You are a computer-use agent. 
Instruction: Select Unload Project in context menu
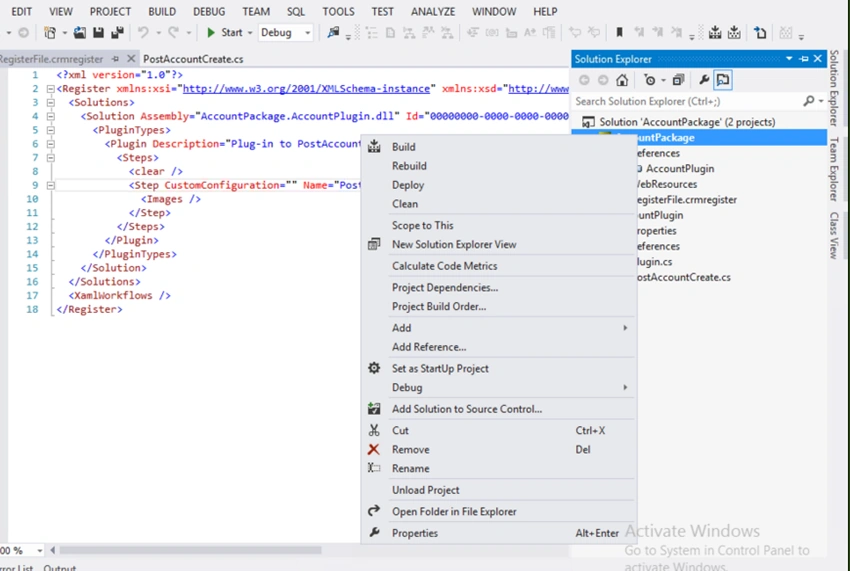point(425,490)
